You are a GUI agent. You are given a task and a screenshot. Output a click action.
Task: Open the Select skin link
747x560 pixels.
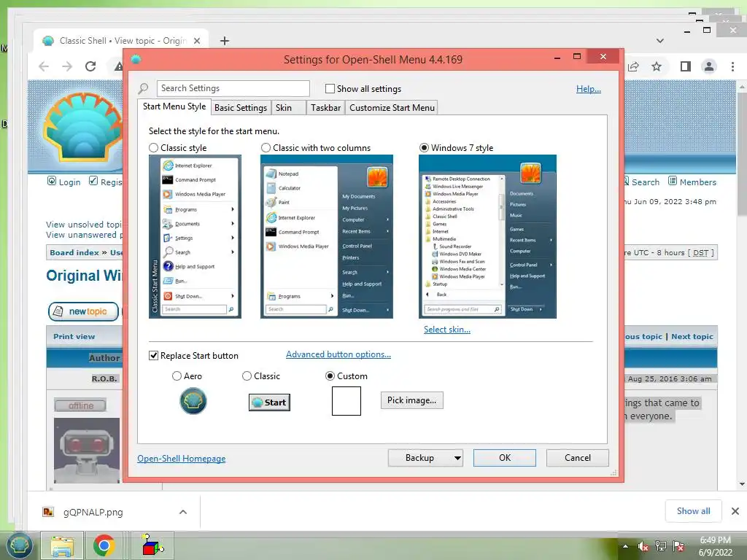(x=447, y=330)
